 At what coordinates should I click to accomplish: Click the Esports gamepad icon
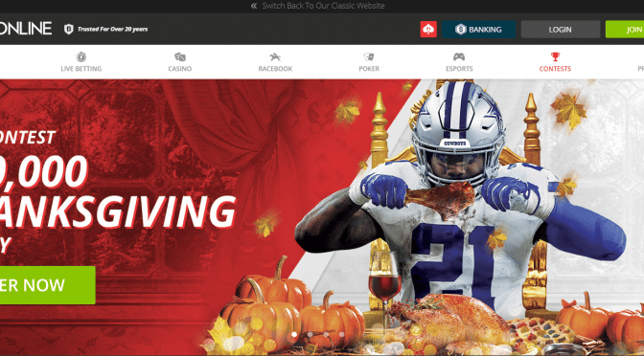click(x=459, y=56)
